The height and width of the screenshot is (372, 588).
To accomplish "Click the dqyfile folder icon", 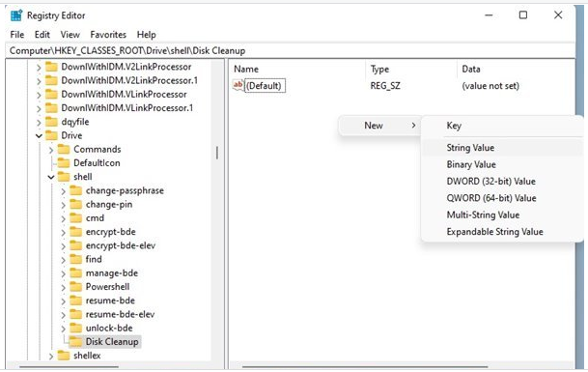I will point(51,122).
